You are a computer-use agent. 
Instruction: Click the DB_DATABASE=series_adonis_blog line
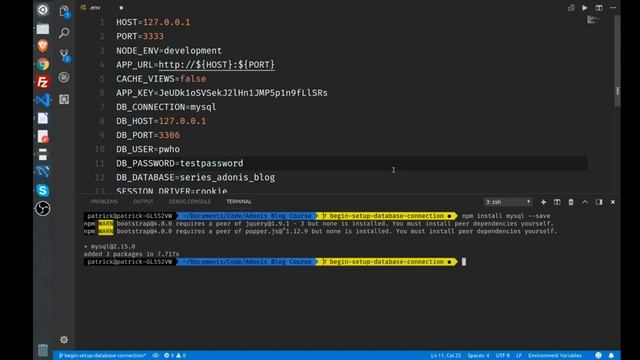point(196,178)
